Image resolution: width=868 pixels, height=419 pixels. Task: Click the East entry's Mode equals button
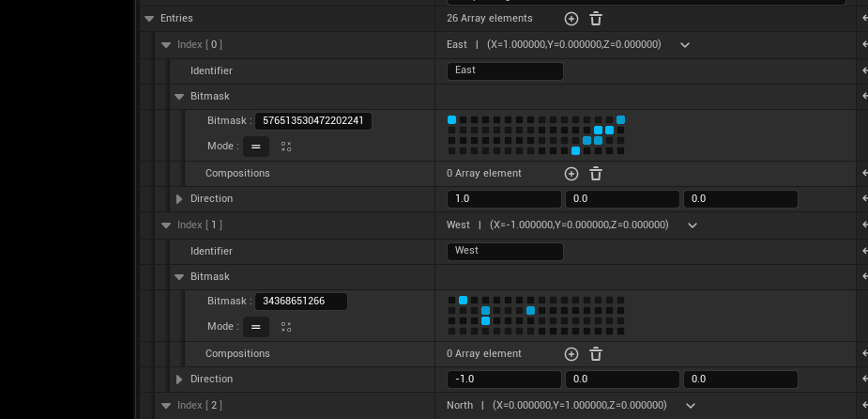tap(256, 147)
